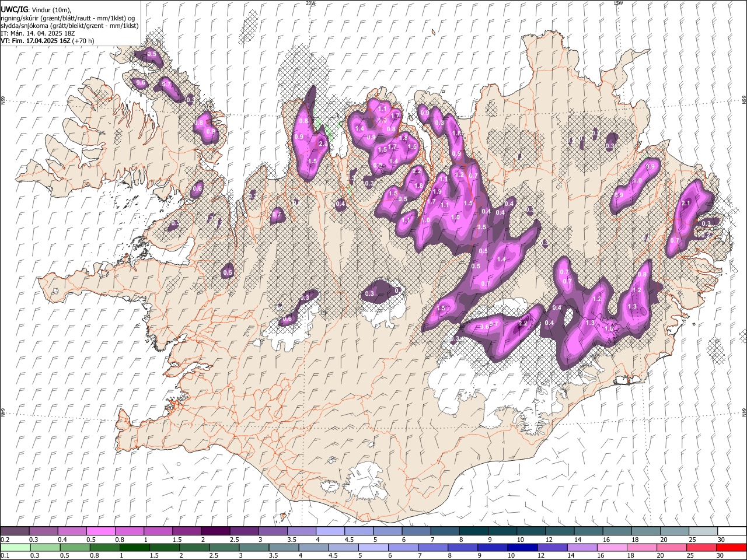The height and width of the screenshot is (560, 747).
Task: Click the "1.9" precipitation value on the map
Action: pos(437,191)
